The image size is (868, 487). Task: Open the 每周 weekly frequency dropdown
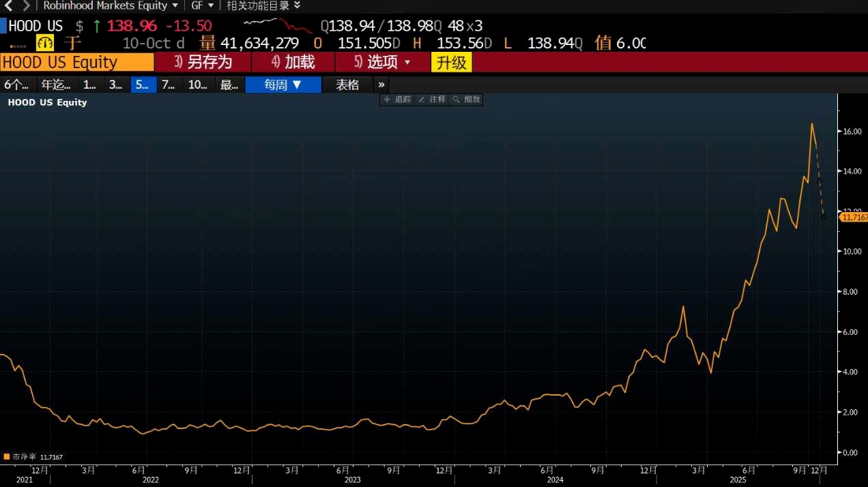[x=283, y=85]
